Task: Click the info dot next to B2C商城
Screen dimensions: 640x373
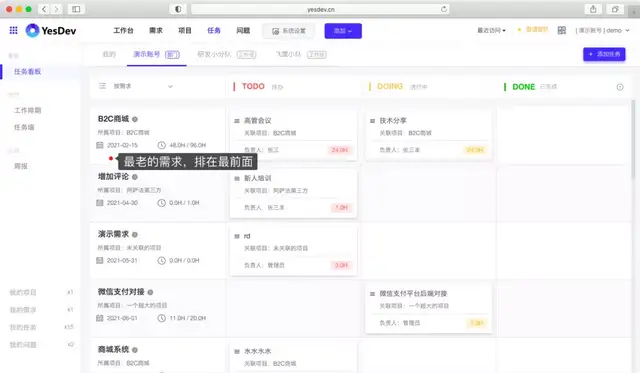Action: tap(135, 119)
